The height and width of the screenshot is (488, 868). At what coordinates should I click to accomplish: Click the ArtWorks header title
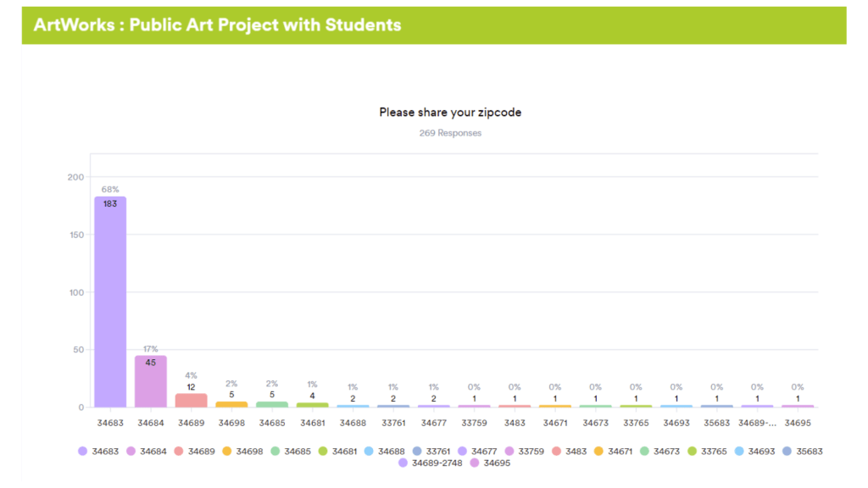pos(217,25)
